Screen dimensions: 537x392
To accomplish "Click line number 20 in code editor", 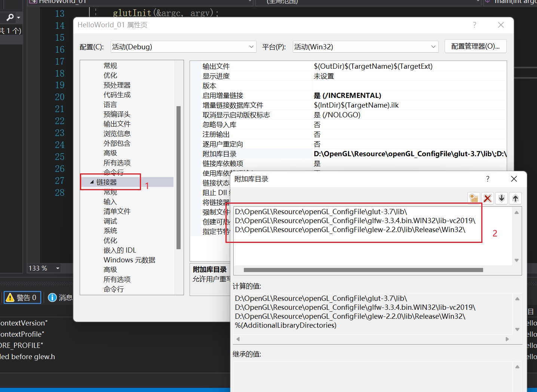I will click(x=60, y=97).
